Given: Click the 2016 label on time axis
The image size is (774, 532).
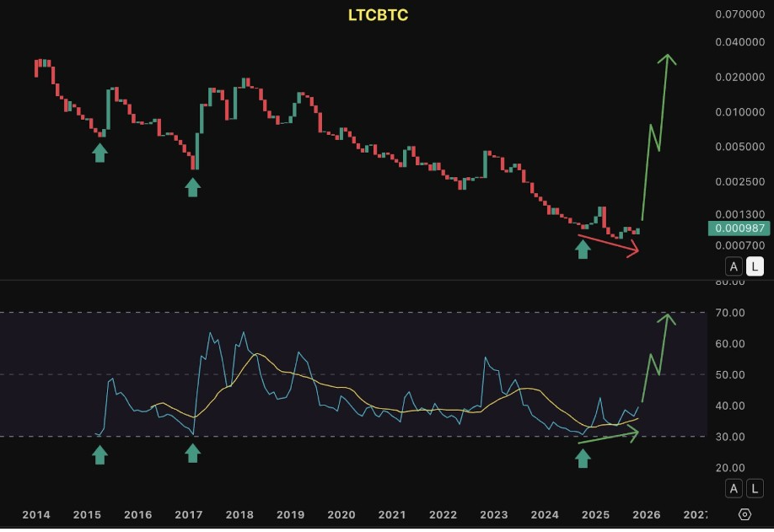Looking at the screenshot, I should pyautogui.click(x=137, y=515).
